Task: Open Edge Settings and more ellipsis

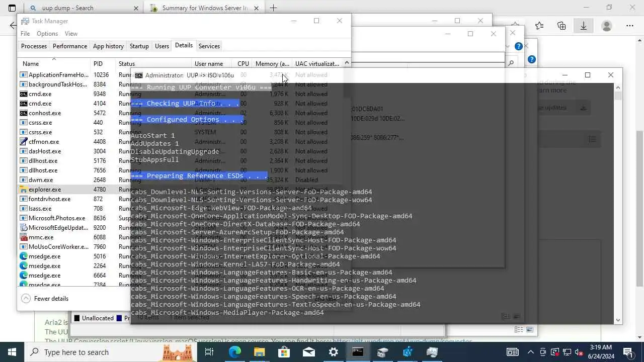Action: (629, 26)
